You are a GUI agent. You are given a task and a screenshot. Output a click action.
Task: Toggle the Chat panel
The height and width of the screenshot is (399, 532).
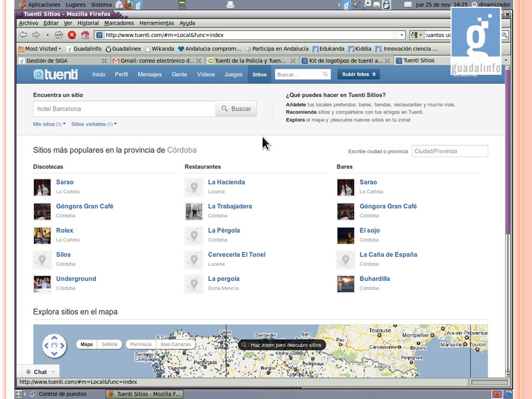[40, 372]
